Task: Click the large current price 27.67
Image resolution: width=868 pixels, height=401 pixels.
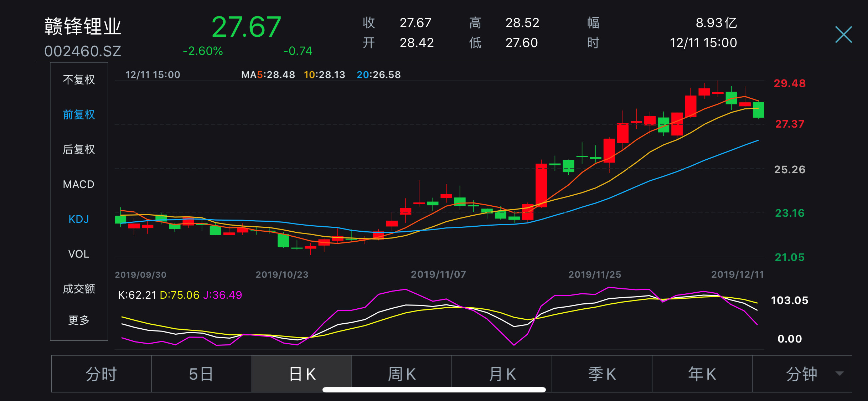Action: pos(246,27)
